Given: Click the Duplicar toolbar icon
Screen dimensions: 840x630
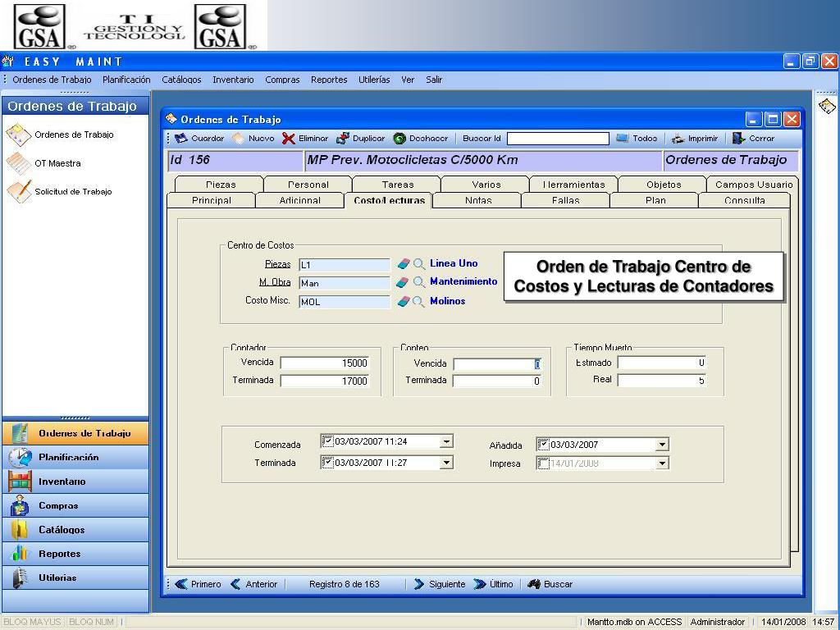Looking at the screenshot, I should click(x=342, y=138).
